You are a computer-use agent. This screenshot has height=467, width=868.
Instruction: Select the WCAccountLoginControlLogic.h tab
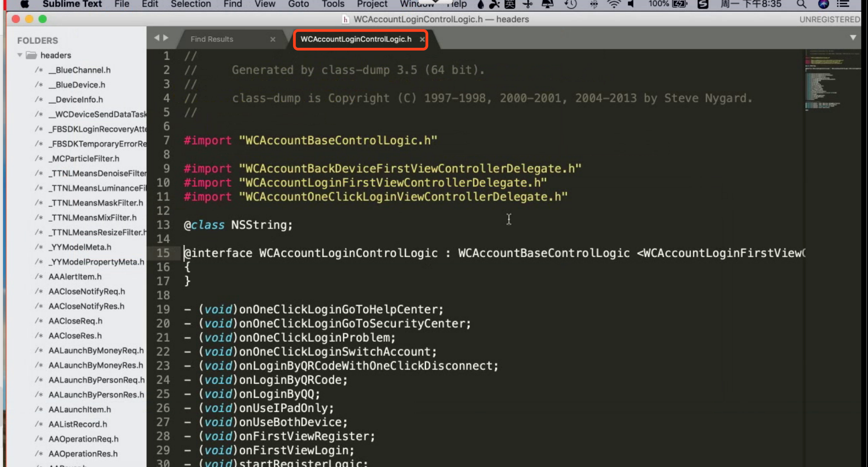pos(356,39)
